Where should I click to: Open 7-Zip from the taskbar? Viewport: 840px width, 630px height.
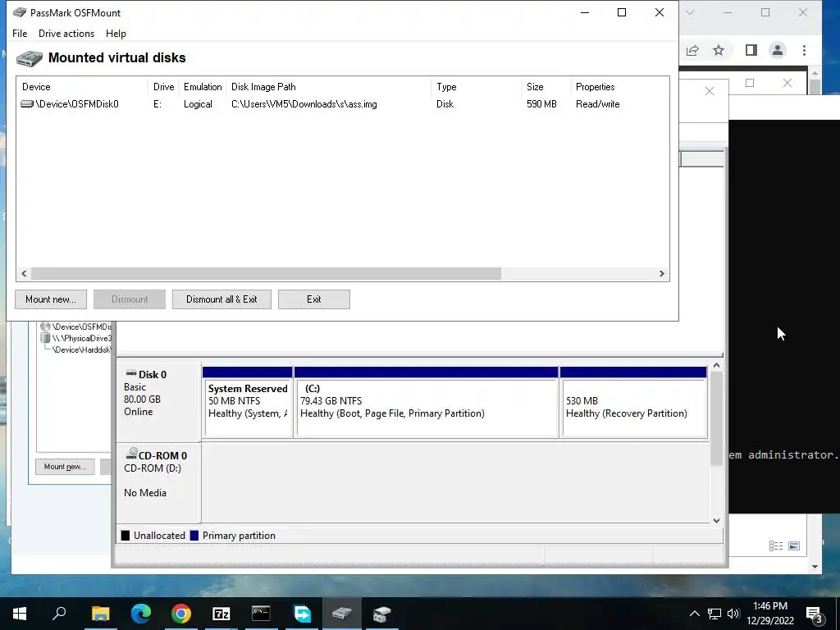point(221,614)
